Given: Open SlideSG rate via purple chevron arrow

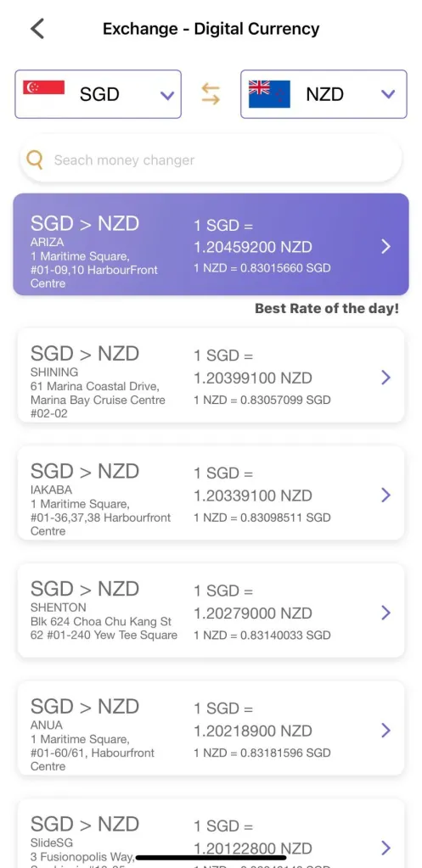Looking at the screenshot, I should tap(386, 848).
